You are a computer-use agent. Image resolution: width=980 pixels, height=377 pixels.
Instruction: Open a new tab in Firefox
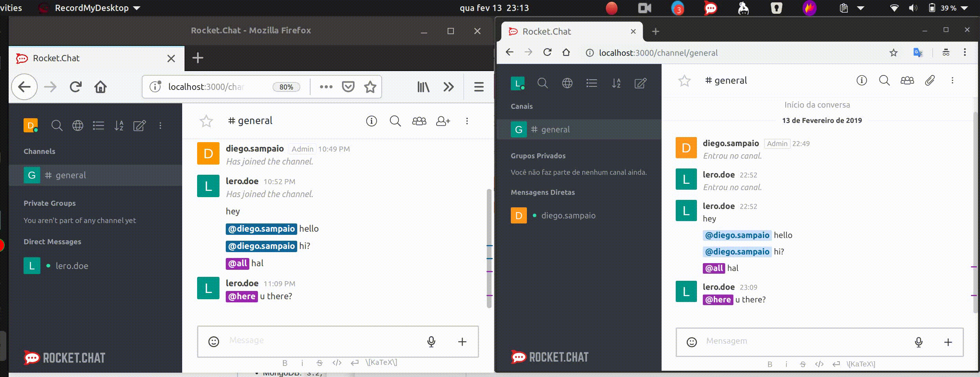(x=197, y=58)
